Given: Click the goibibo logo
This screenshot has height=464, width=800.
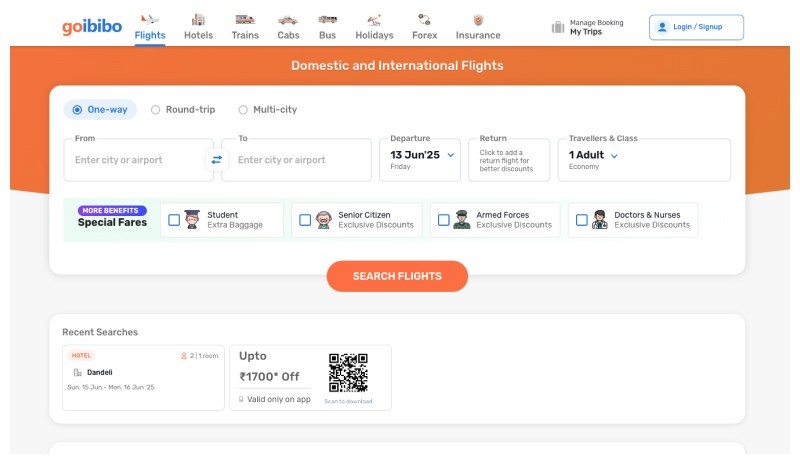Looking at the screenshot, I should coord(92,27).
